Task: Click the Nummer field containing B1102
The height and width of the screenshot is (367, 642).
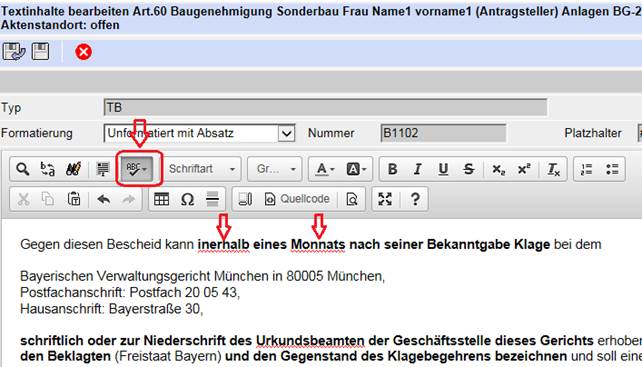Action: point(443,133)
